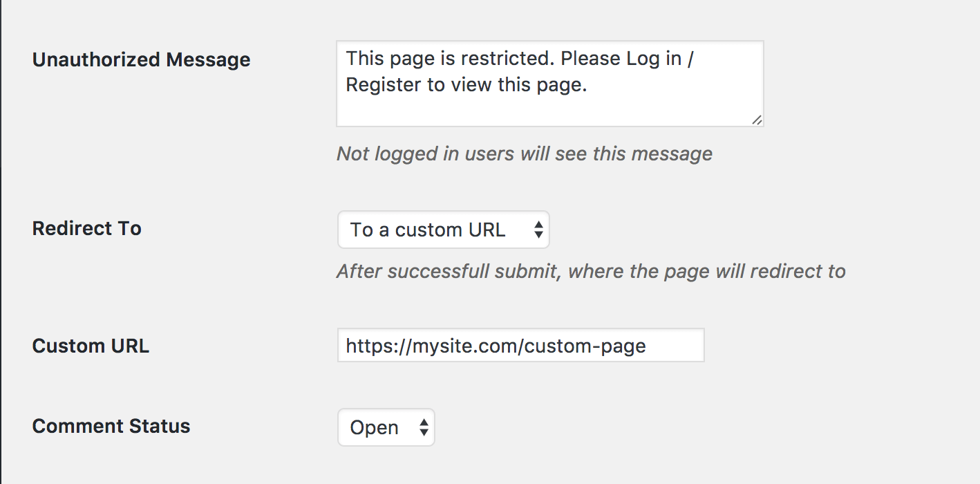Screen dimensions: 980x484
Task: Open the Comment Status dropdown
Action: point(386,427)
